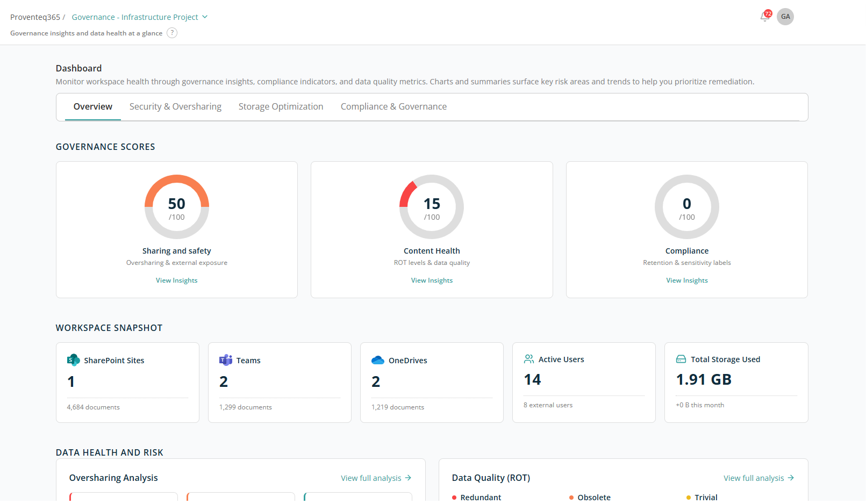Open the GA user avatar menu

coord(785,17)
